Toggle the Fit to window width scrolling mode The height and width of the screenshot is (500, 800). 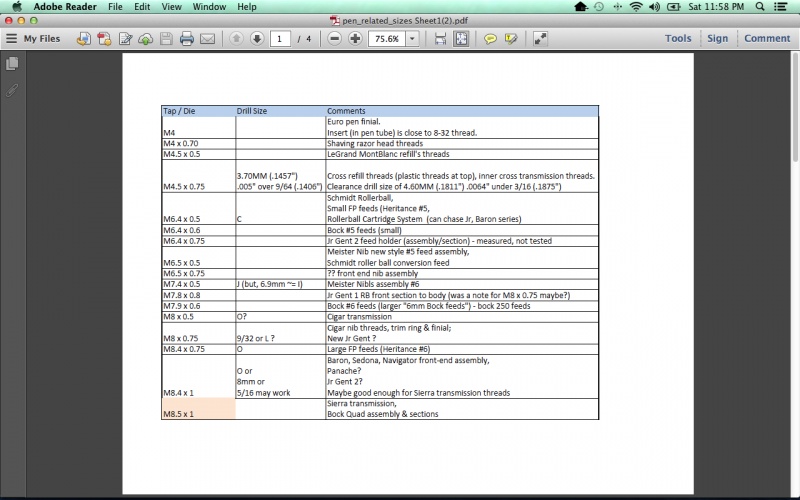coord(440,39)
